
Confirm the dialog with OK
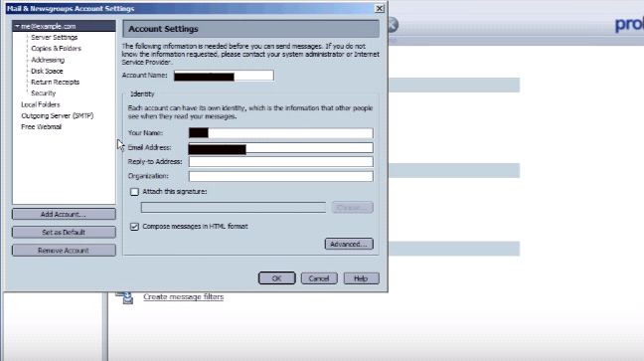pos(277,278)
